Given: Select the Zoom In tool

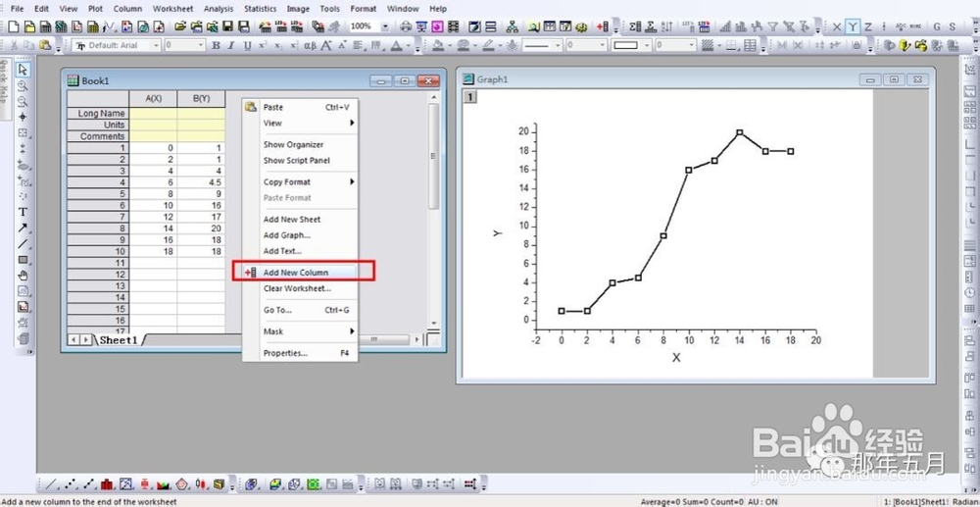Looking at the screenshot, I should tap(24, 85).
